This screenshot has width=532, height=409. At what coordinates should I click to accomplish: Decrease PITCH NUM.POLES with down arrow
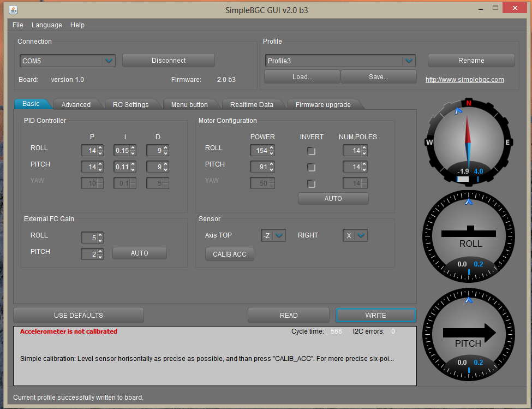pos(364,169)
